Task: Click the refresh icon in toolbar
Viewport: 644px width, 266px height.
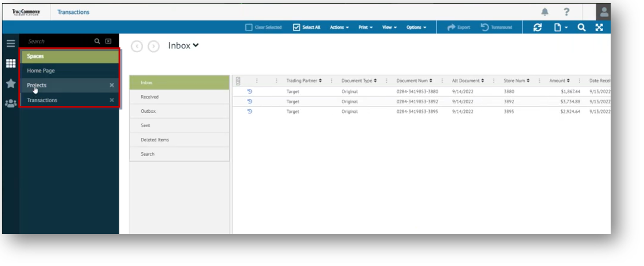Action: click(x=537, y=27)
